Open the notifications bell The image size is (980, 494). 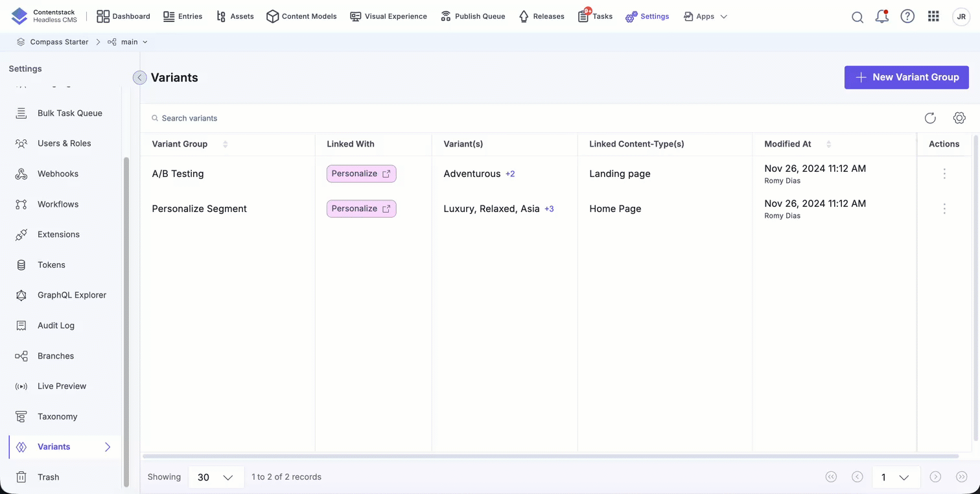coord(881,17)
